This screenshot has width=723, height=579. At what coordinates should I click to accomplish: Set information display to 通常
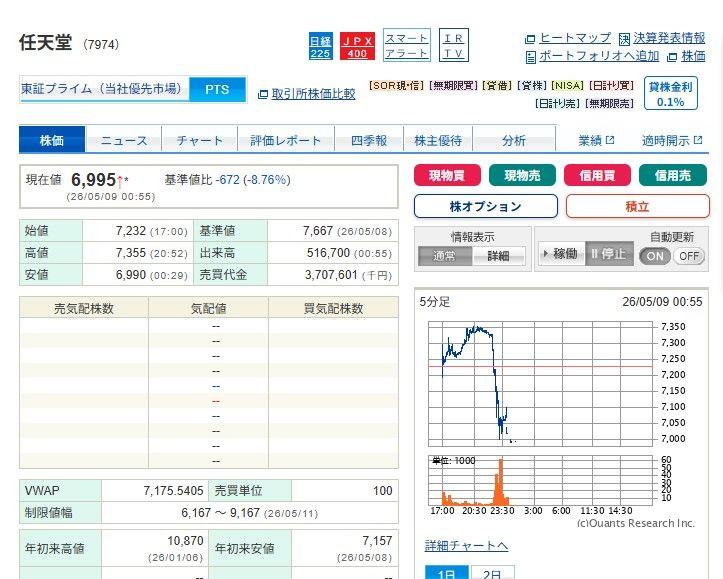tap(445, 256)
